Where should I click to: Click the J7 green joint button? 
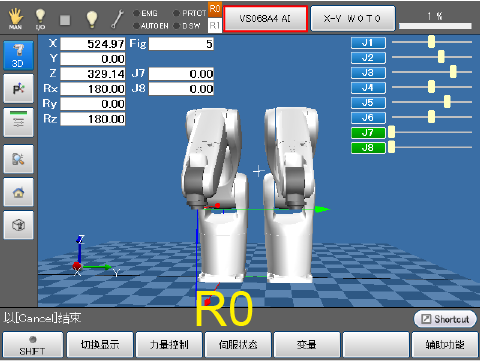click(x=368, y=133)
